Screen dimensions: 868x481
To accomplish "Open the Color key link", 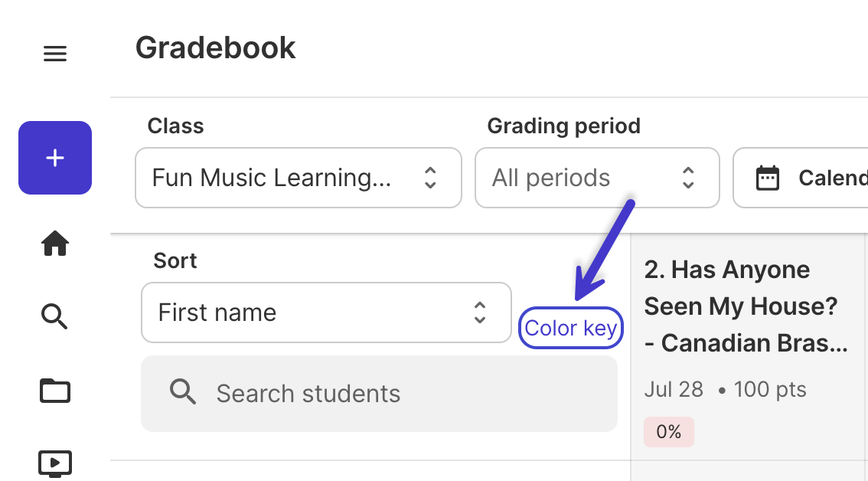I will click(571, 328).
